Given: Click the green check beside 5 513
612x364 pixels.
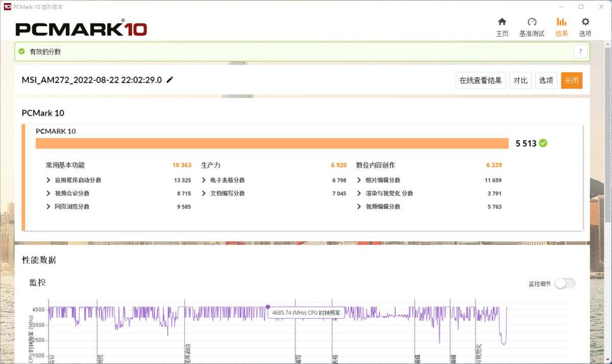Looking at the screenshot, I should click(543, 143).
